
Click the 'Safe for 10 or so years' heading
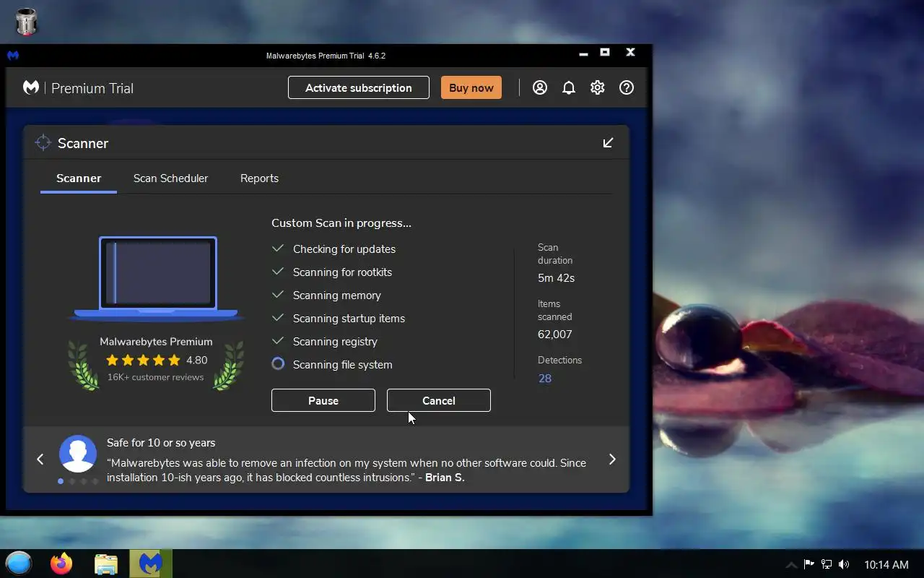pyautogui.click(x=161, y=443)
